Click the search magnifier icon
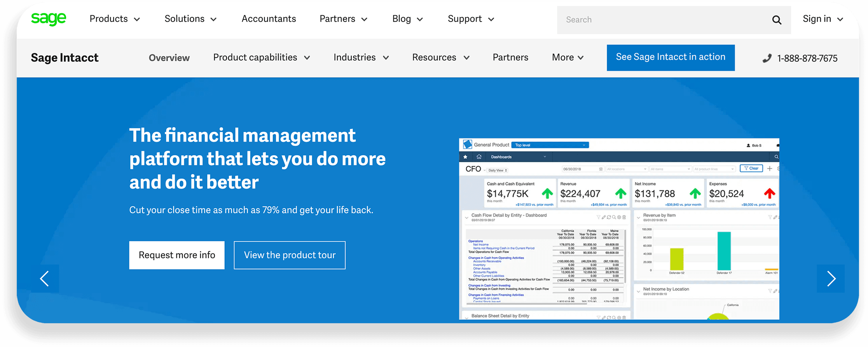Image resolution: width=868 pixels, height=347 pixels. (x=776, y=20)
